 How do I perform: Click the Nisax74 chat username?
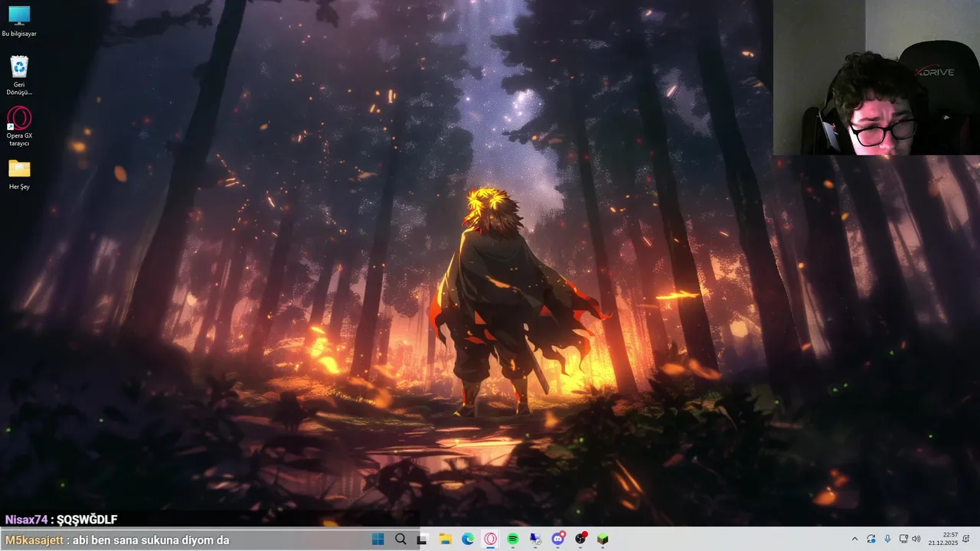[27, 520]
